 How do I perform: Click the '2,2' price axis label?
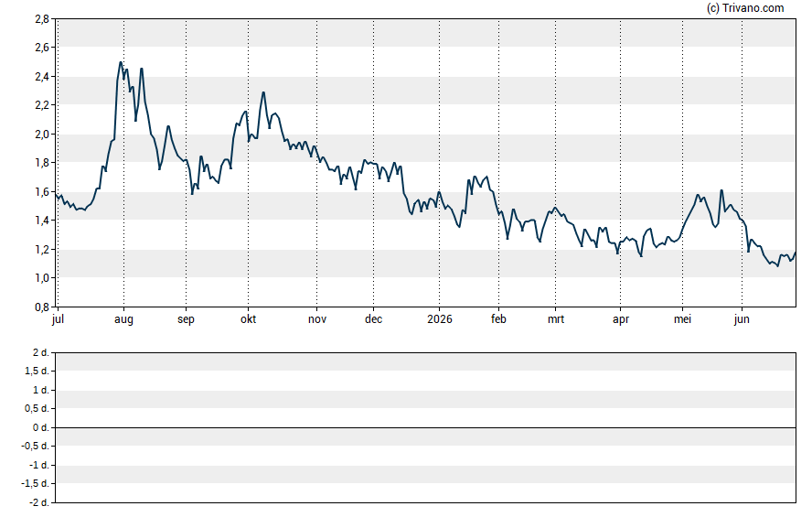(42, 105)
